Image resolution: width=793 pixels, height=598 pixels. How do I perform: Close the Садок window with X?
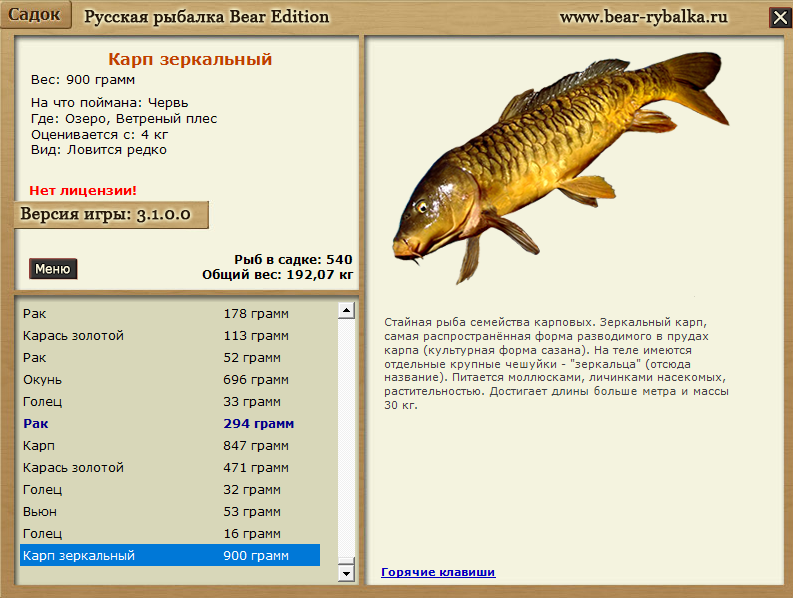[780, 18]
